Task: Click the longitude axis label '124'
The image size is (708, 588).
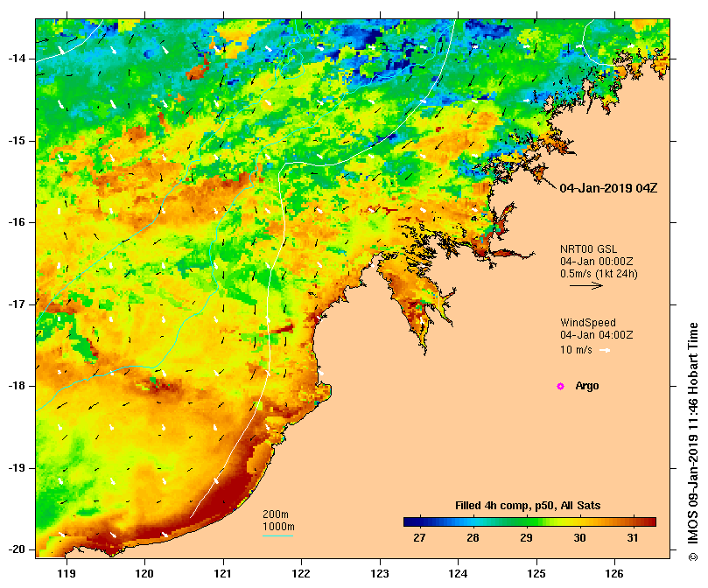Action: pyautogui.click(x=458, y=574)
